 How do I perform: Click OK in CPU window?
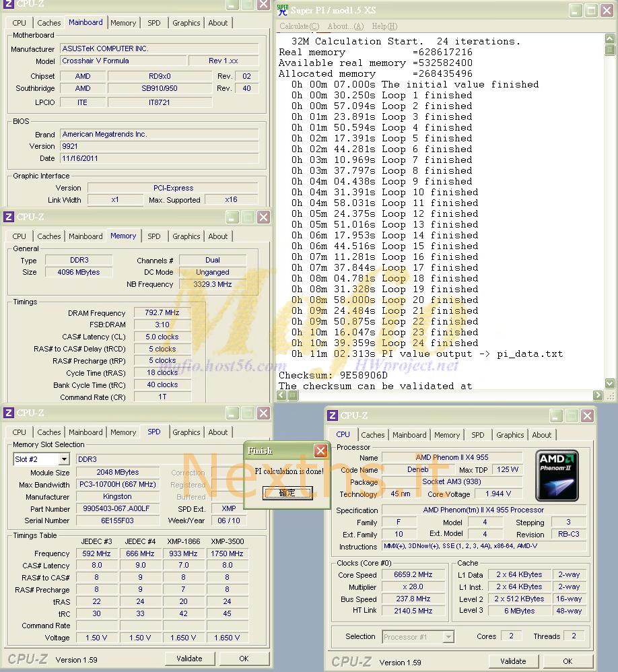[x=568, y=661]
